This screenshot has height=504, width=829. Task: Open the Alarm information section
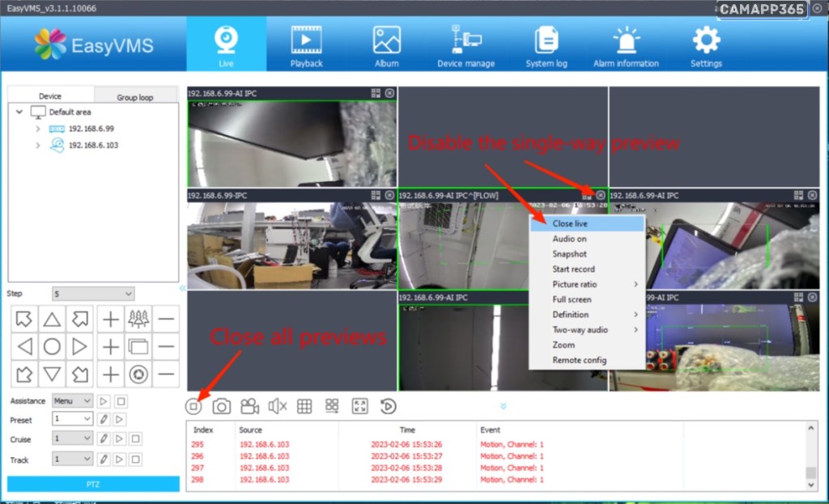626,45
